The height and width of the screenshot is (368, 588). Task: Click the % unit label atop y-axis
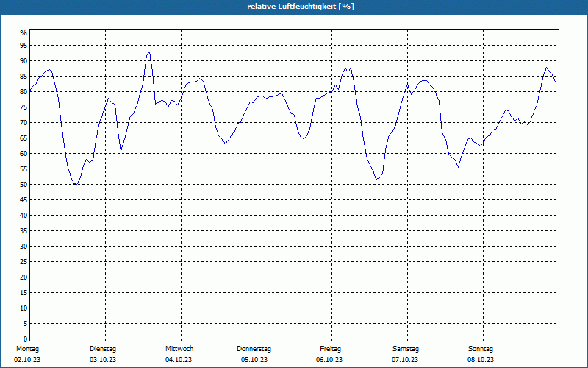click(24, 33)
